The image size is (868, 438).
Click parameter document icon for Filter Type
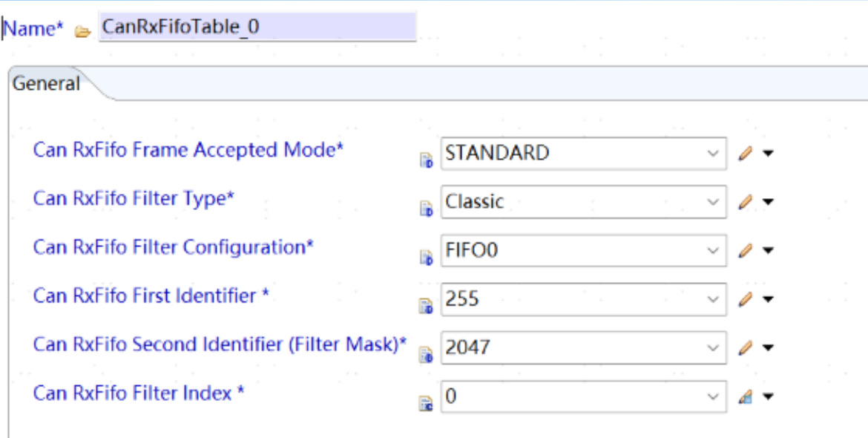point(427,210)
